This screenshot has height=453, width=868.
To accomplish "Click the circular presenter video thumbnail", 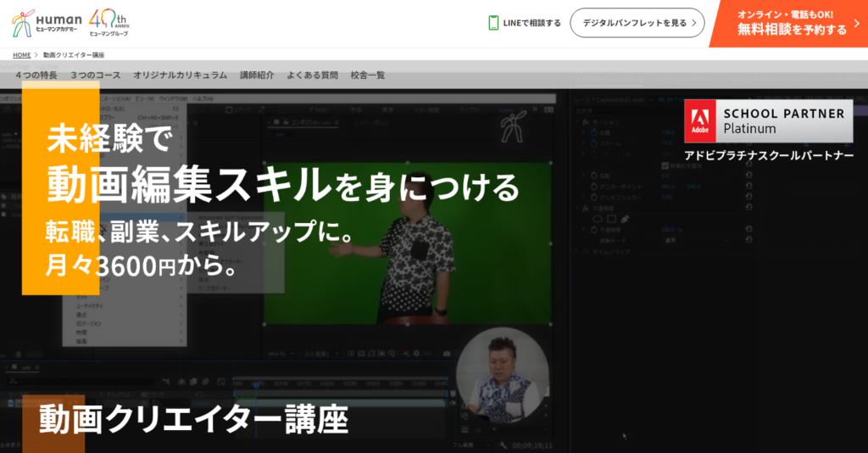I will coord(503,374).
